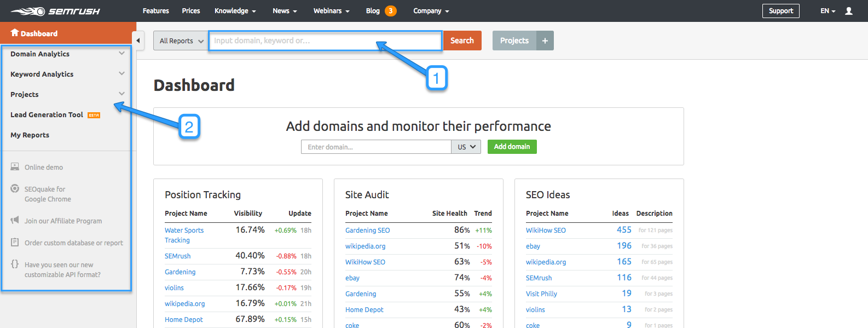Open violins position tracking project
The width and height of the screenshot is (868, 328).
tap(174, 287)
